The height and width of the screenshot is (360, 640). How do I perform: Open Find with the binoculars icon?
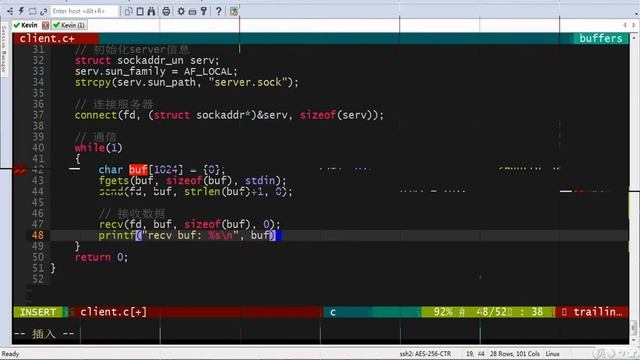pyautogui.click(x=151, y=11)
